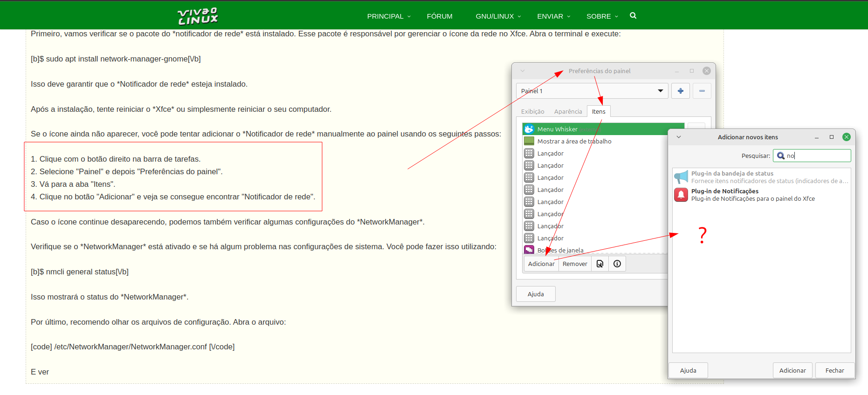Switch to the Exibição tab
The image size is (868, 395).
click(x=533, y=111)
